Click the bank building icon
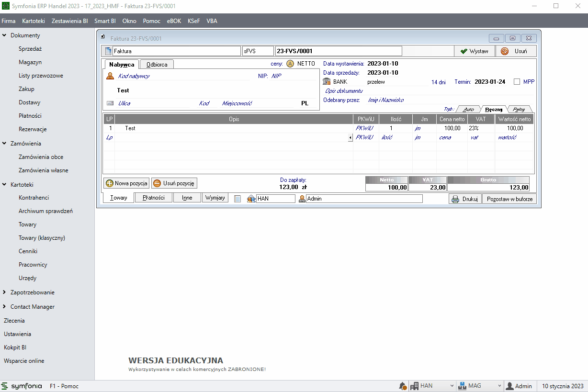Viewport: 588px width, 392px height. coord(327,82)
